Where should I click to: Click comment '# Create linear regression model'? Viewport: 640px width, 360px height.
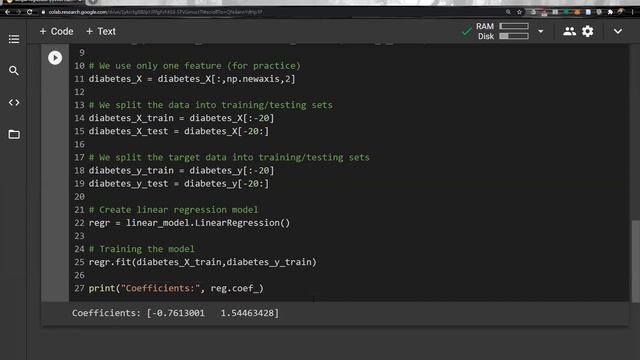pyautogui.click(x=173, y=209)
